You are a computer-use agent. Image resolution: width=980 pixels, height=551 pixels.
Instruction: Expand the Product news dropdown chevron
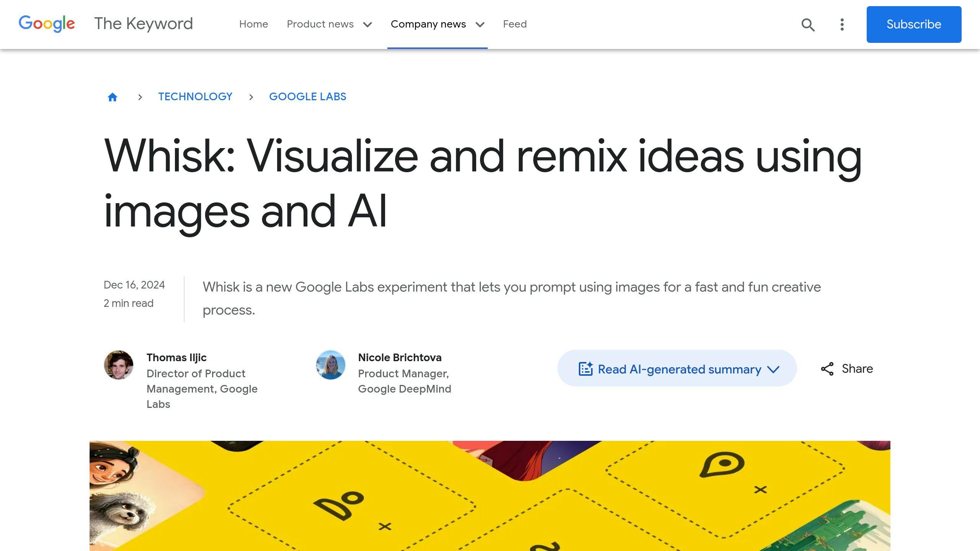pyautogui.click(x=367, y=25)
